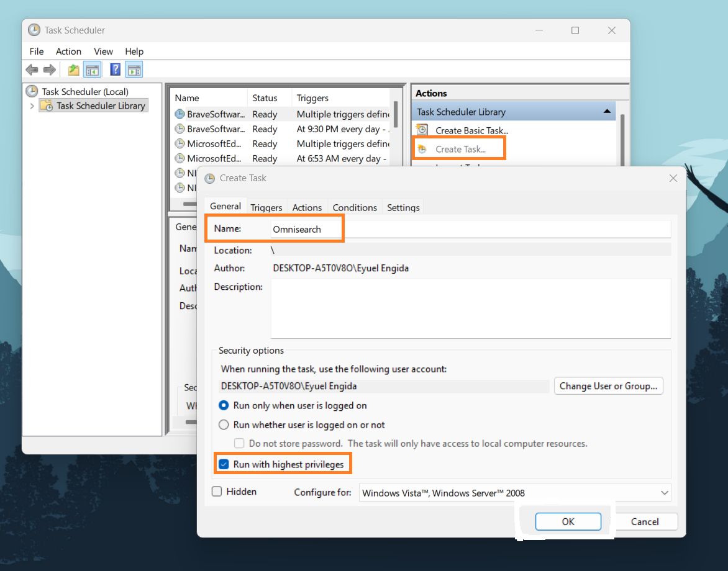Click the user account field DESKTOP-A5T0V8O\Eyuel Engida
This screenshot has width=728, height=571.
[x=383, y=386]
